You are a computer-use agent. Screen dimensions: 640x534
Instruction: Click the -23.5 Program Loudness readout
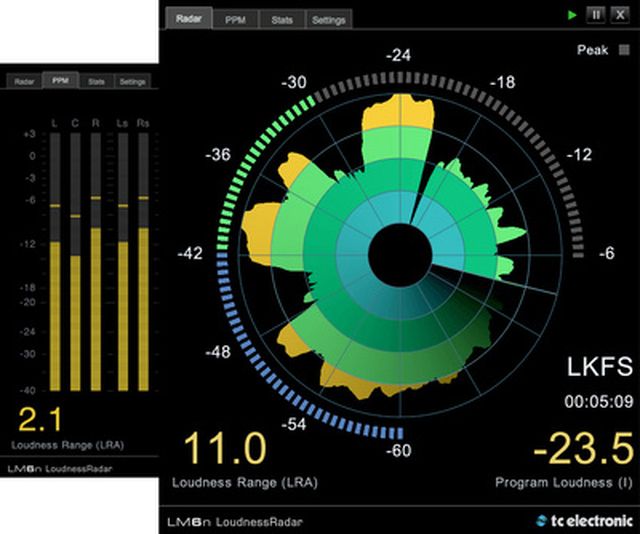point(583,450)
